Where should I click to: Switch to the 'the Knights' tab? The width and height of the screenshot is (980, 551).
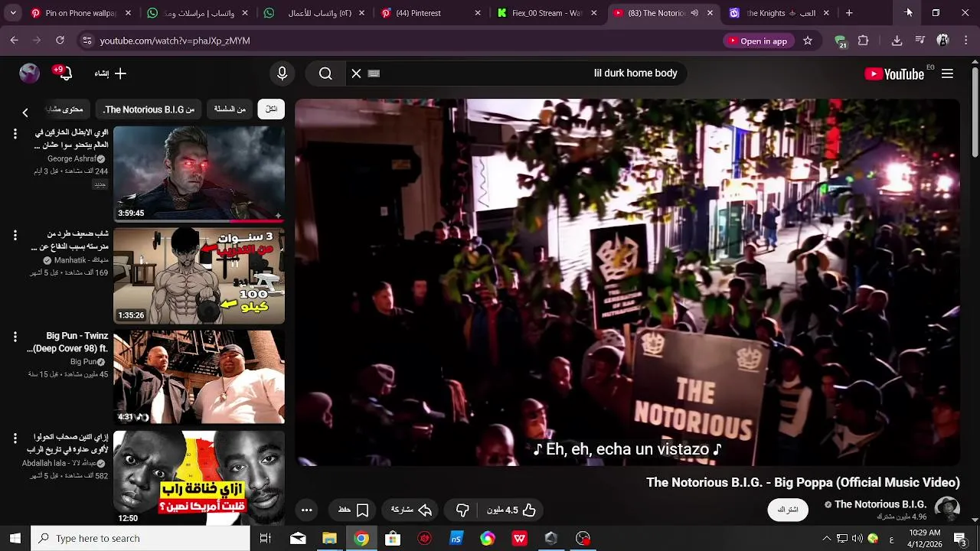coord(779,13)
